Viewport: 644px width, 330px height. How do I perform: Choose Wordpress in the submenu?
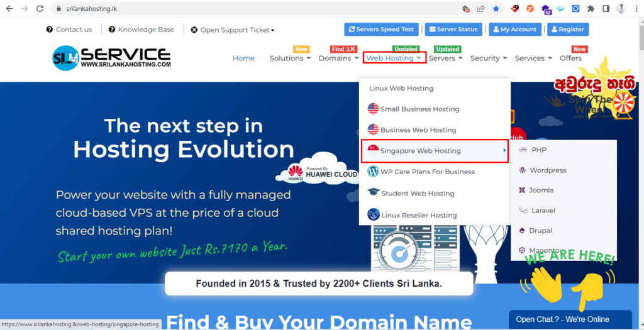(548, 170)
